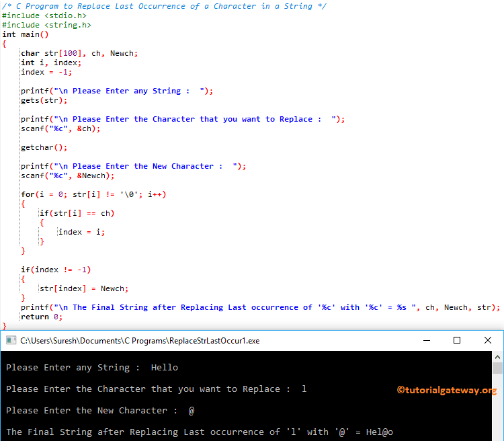Click the 'if(str[i] == ch)' line
Viewport: 504px width, 441px height.
77,213
